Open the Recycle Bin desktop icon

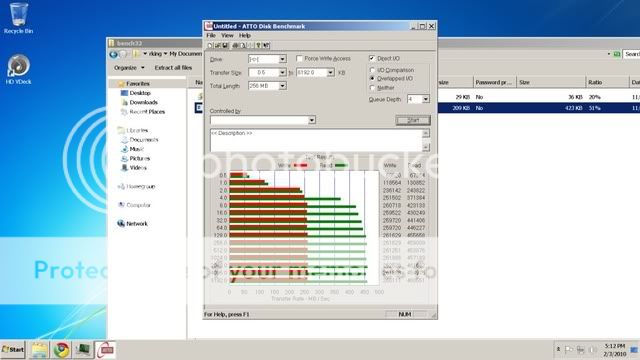point(18,18)
